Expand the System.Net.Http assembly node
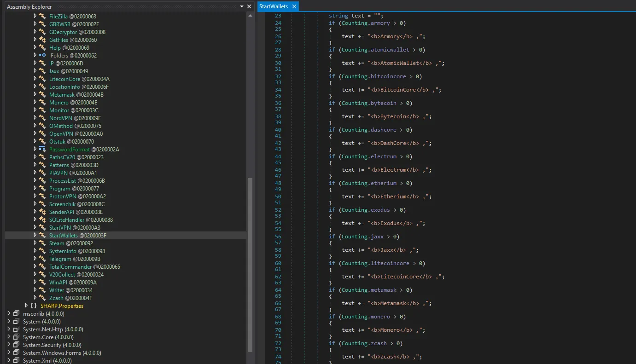Image resolution: width=636 pixels, height=364 pixels. 9,329
